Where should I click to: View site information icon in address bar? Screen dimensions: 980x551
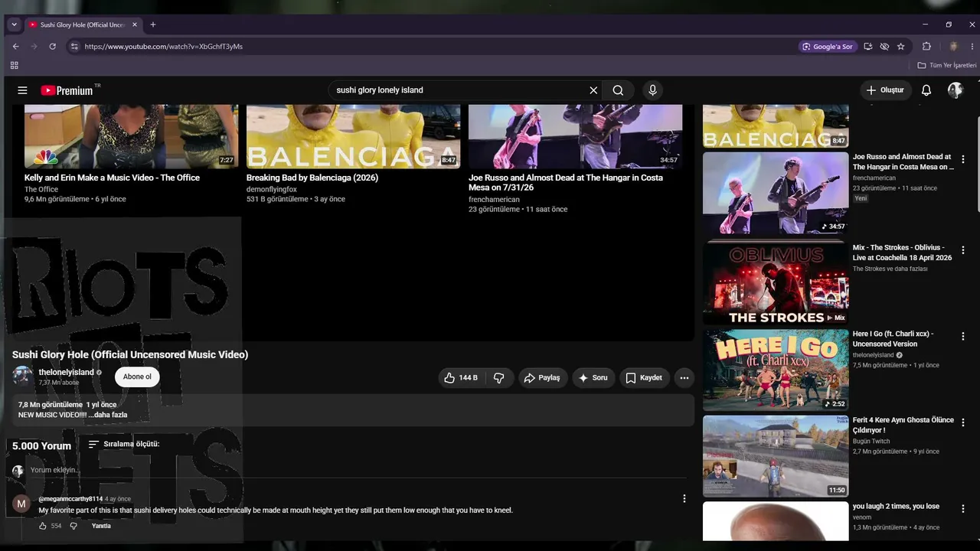(74, 47)
